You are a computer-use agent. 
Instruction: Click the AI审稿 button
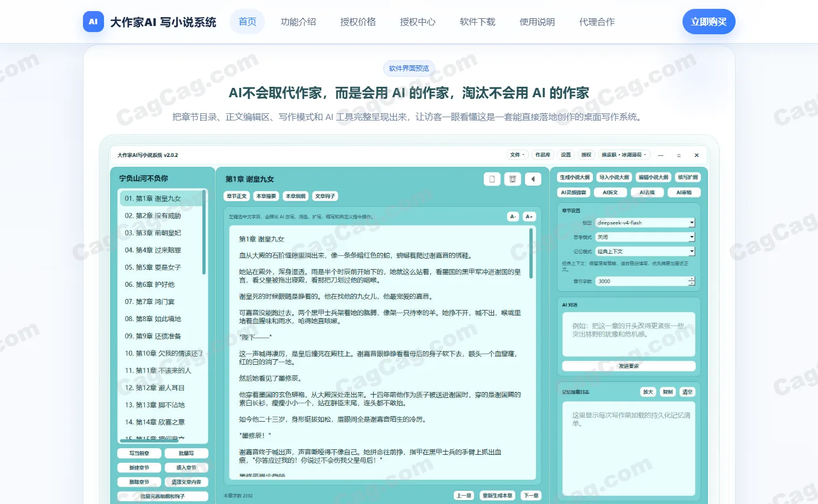pyautogui.click(x=684, y=192)
